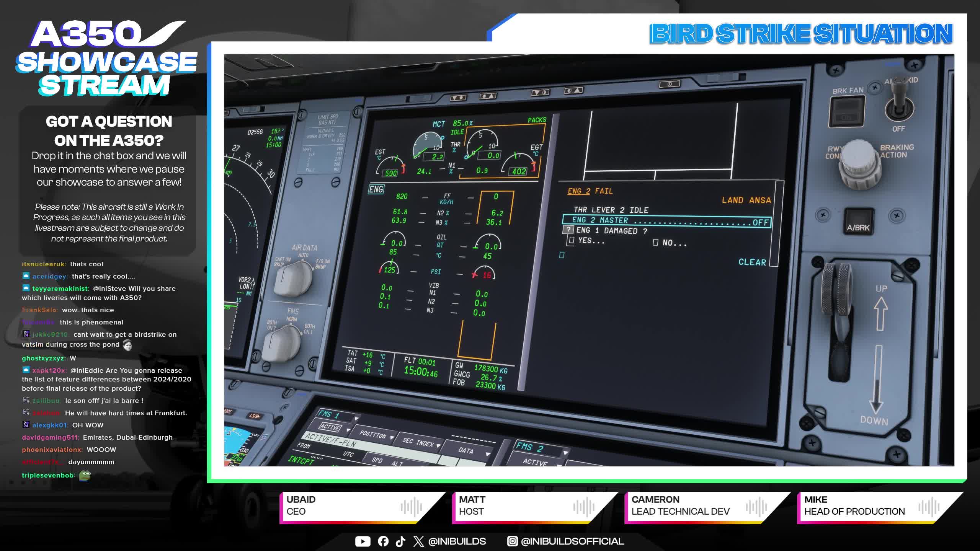The image size is (980, 551).
Task: Click the display power key above ECAM
Action: coord(670,84)
